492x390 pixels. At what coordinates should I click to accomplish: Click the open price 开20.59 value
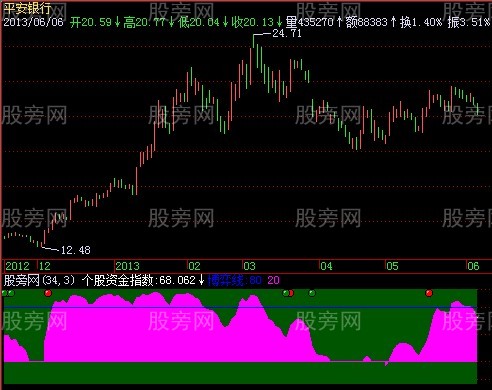tap(94, 22)
